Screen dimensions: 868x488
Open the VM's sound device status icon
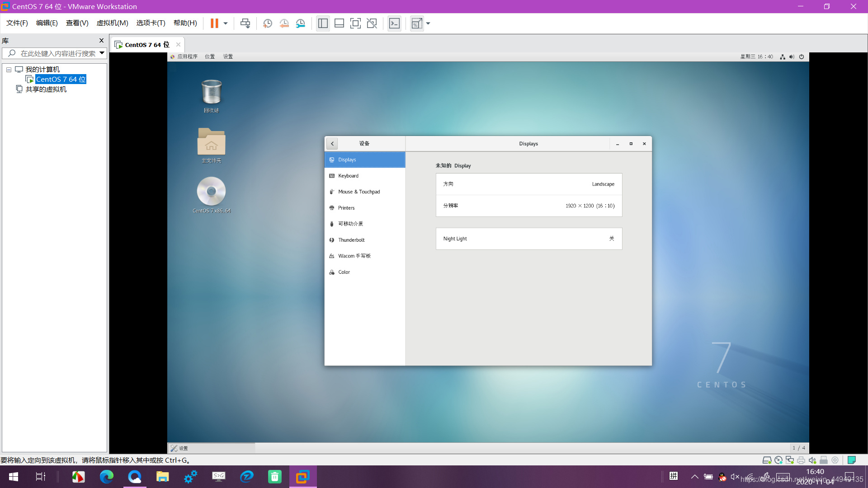pos(812,460)
